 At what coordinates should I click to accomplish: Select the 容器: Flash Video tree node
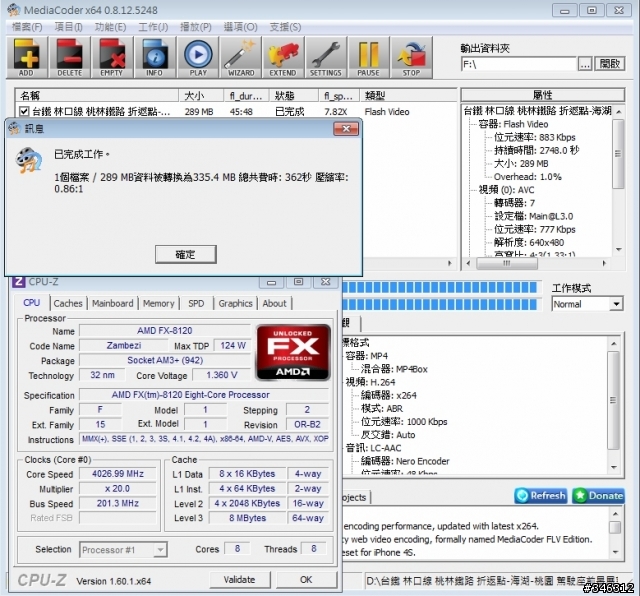pyautogui.click(x=513, y=124)
